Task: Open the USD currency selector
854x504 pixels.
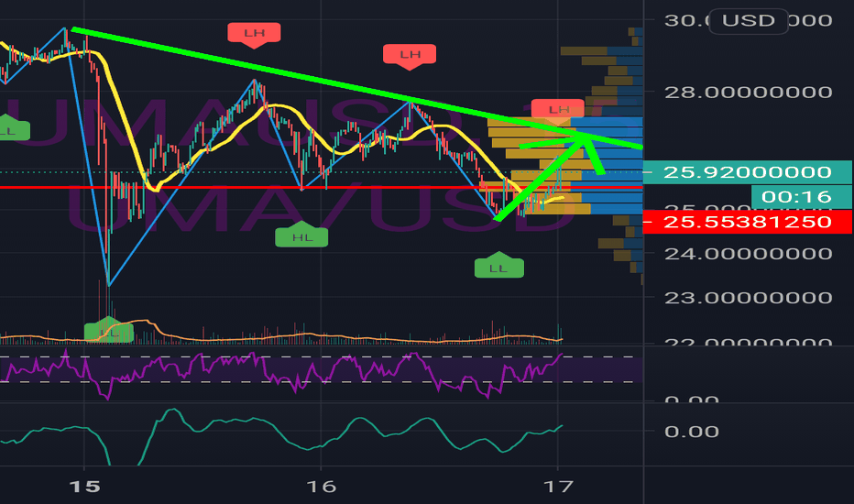Action: tap(749, 21)
